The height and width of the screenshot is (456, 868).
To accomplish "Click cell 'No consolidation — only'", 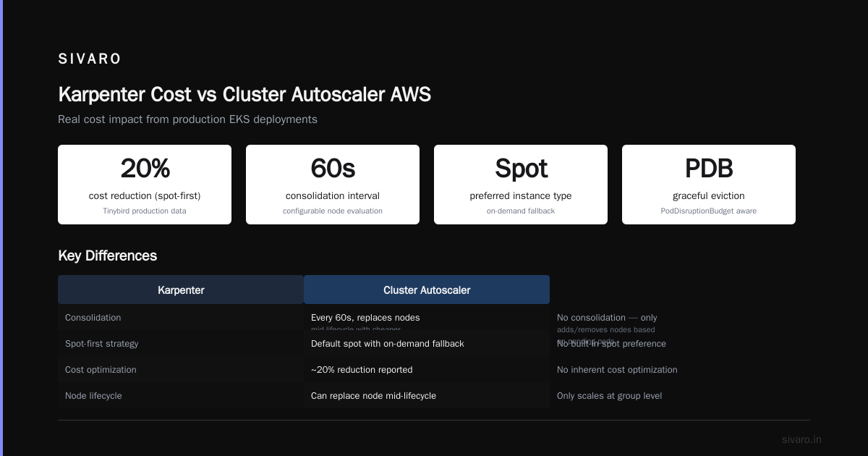I will pos(607,318).
